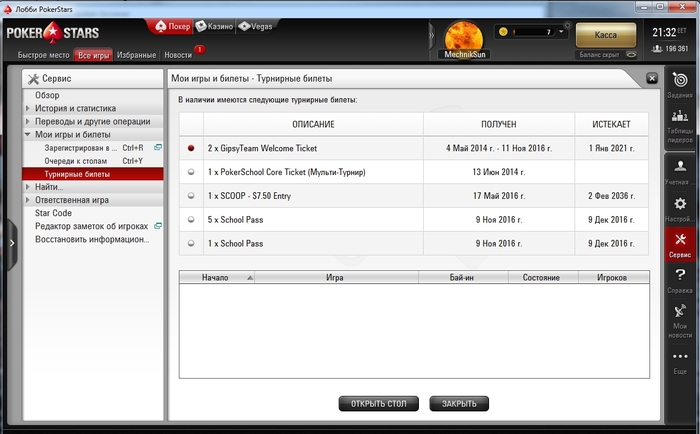The height and width of the screenshot is (434, 700).
Task: Expand История и статистика tree node
Action: point(28,108)
